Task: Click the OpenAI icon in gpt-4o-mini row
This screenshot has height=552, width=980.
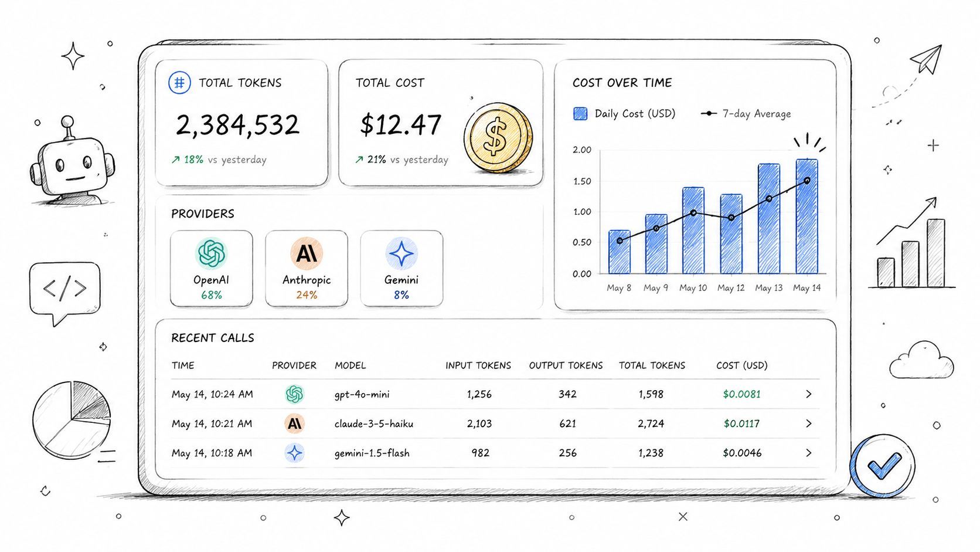Action: click(x=294, y=394)
